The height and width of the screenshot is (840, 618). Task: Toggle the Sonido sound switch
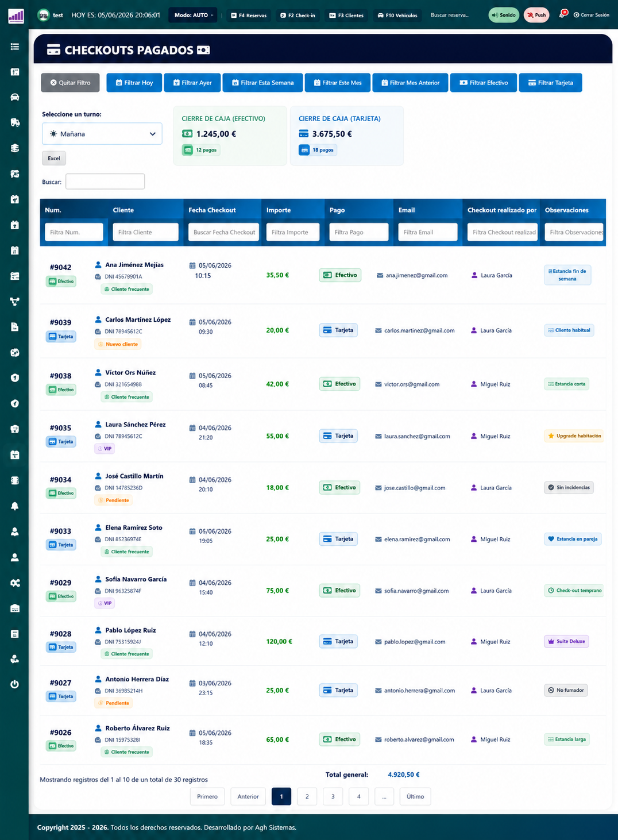click(x=504, y=15)
